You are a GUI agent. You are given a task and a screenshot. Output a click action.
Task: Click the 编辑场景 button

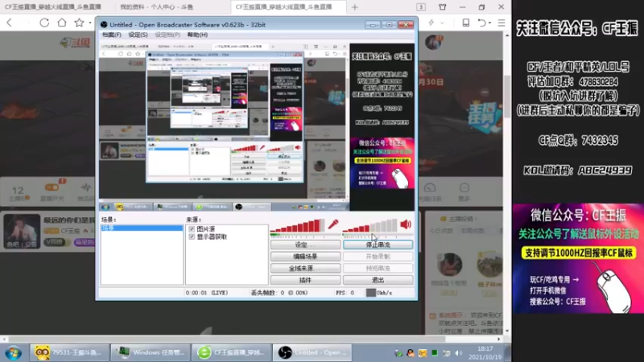pos(305,257)
